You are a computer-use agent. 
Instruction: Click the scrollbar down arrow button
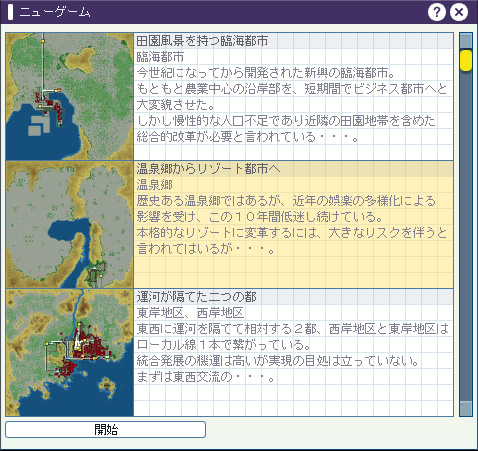(466, 408)
